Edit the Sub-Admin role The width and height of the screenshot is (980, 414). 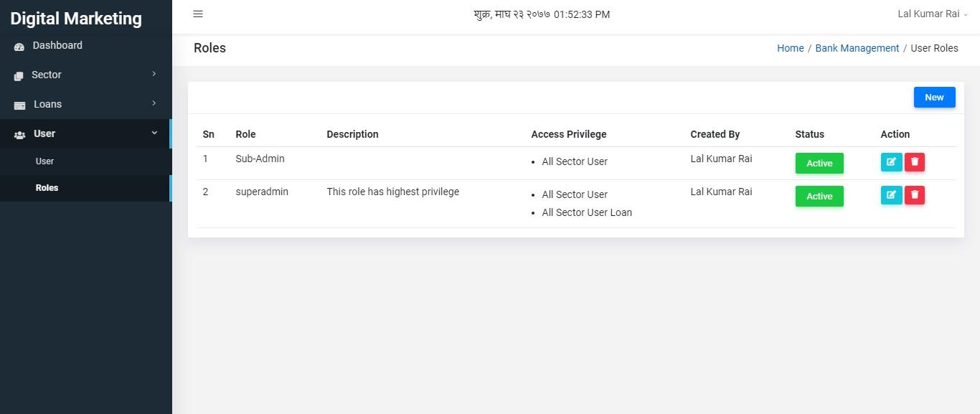[x=891, y=162]
